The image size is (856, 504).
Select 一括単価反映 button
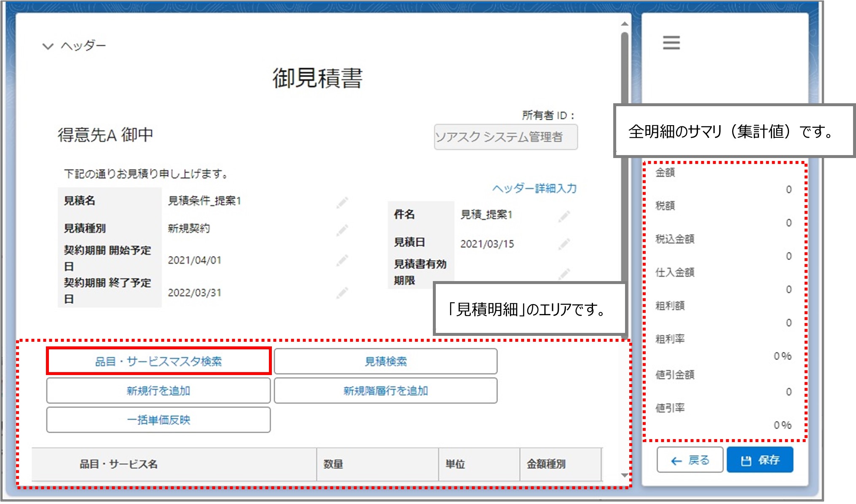coord(158,420)
